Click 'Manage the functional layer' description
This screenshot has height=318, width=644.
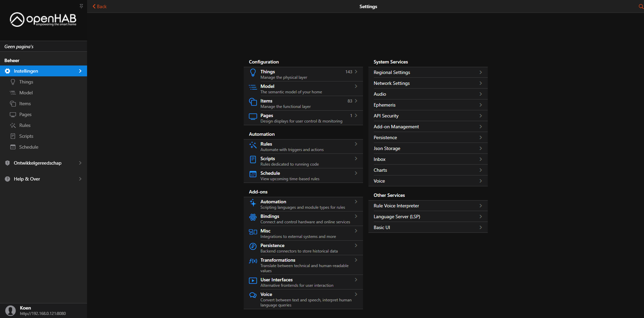285,107
